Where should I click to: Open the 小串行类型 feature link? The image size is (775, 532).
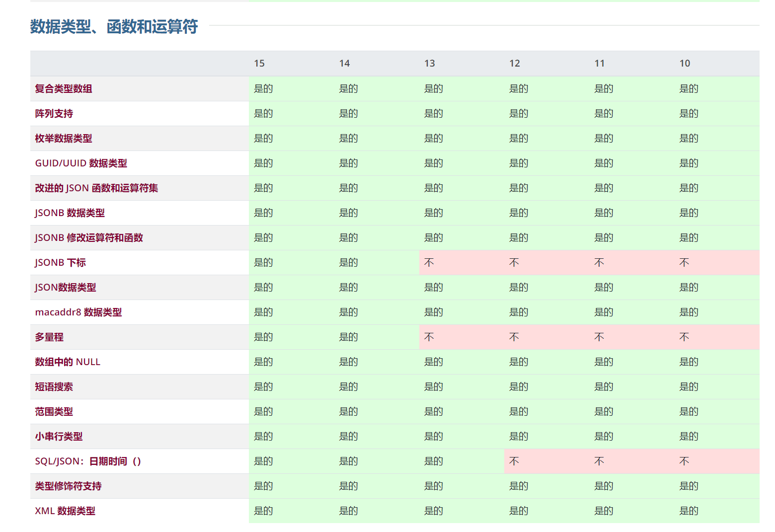(59, 437)
